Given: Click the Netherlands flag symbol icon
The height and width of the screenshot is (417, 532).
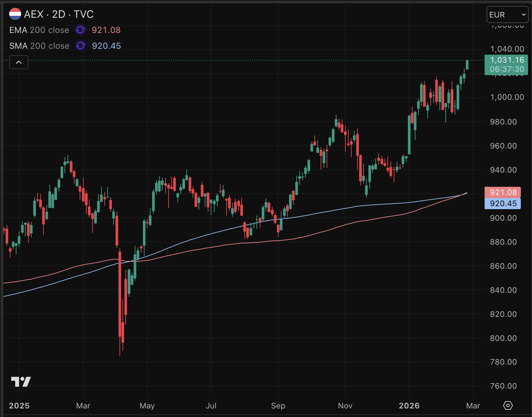Looking at the screenshot, I should [15, 14].
